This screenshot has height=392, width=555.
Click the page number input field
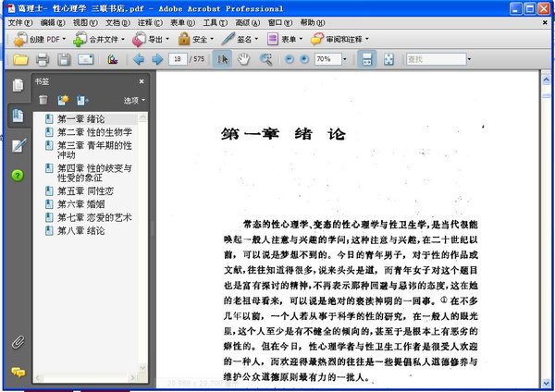[x=178, y=59]
